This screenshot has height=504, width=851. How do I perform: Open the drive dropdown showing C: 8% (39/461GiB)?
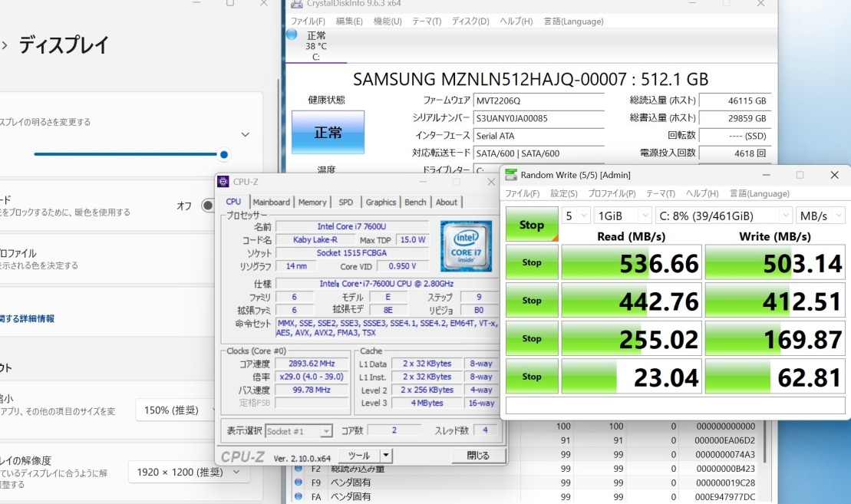point(724,216)
